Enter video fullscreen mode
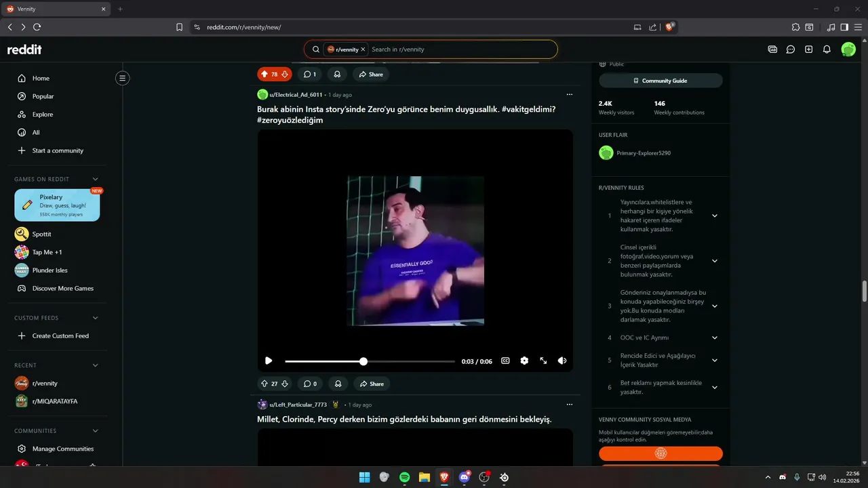The image size is (868, 488). tap(543, 361)
